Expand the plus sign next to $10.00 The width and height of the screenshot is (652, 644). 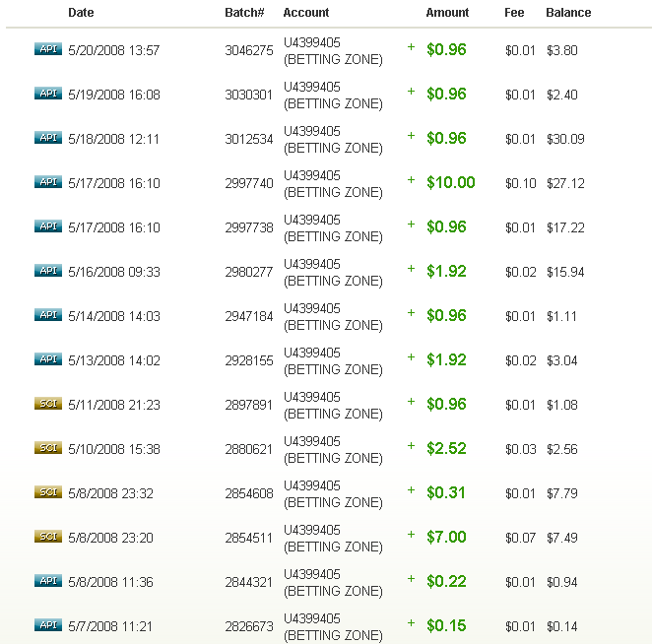coord(411,180)
